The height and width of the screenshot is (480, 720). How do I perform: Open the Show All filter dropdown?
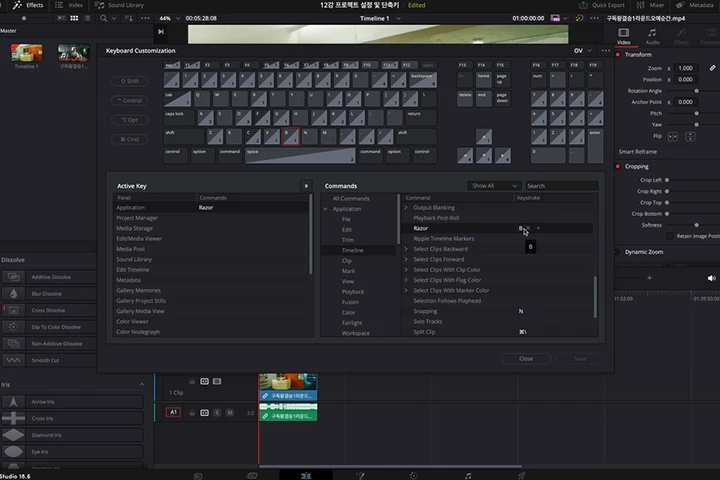point(495,186)
